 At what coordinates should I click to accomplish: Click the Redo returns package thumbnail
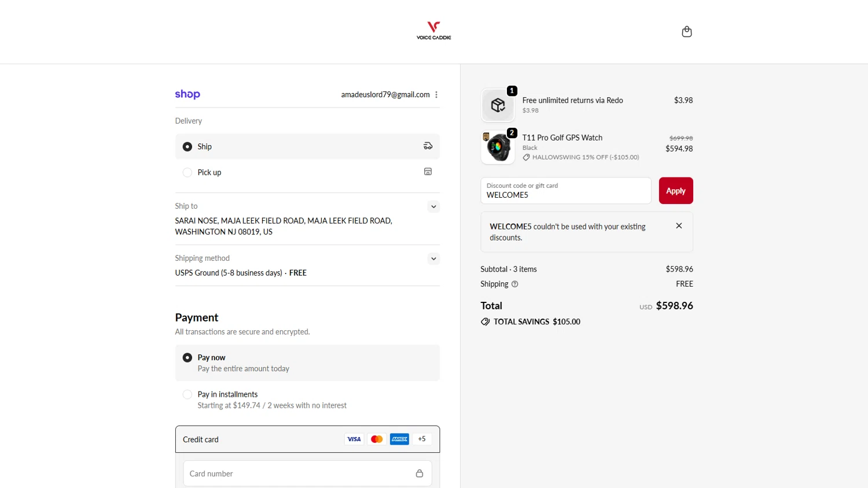tap(498, 105)
